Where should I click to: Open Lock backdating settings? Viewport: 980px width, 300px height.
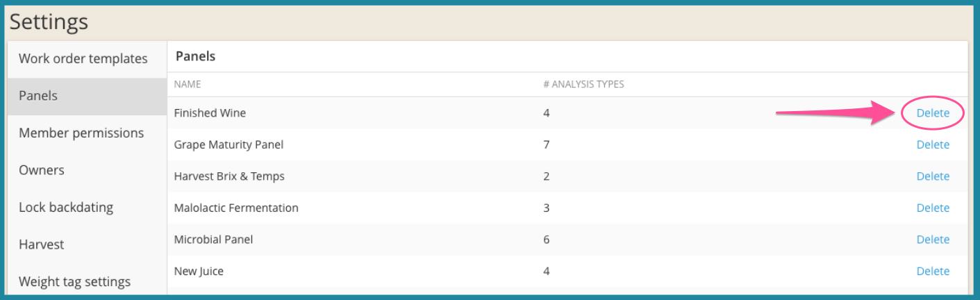(66, 207)
